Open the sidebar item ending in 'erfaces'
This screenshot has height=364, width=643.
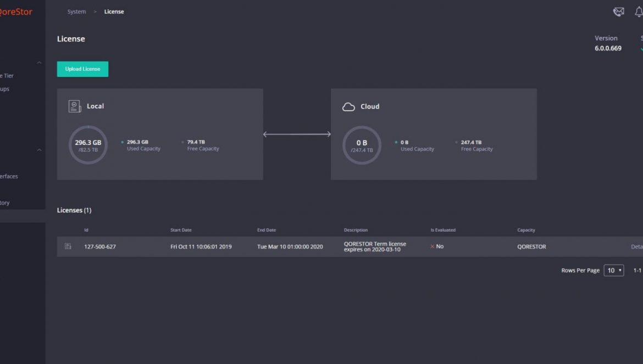tap(9, 176)
